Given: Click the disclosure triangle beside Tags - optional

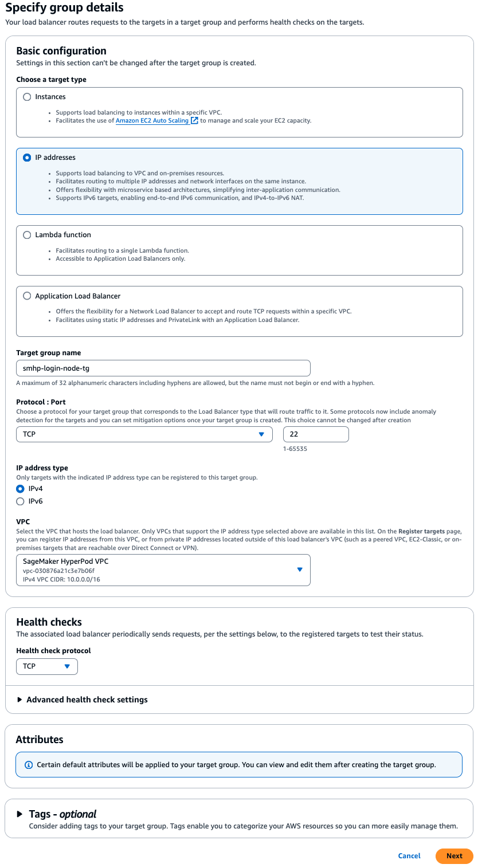Looking at the screenshot, I should (x=19, y=814).
